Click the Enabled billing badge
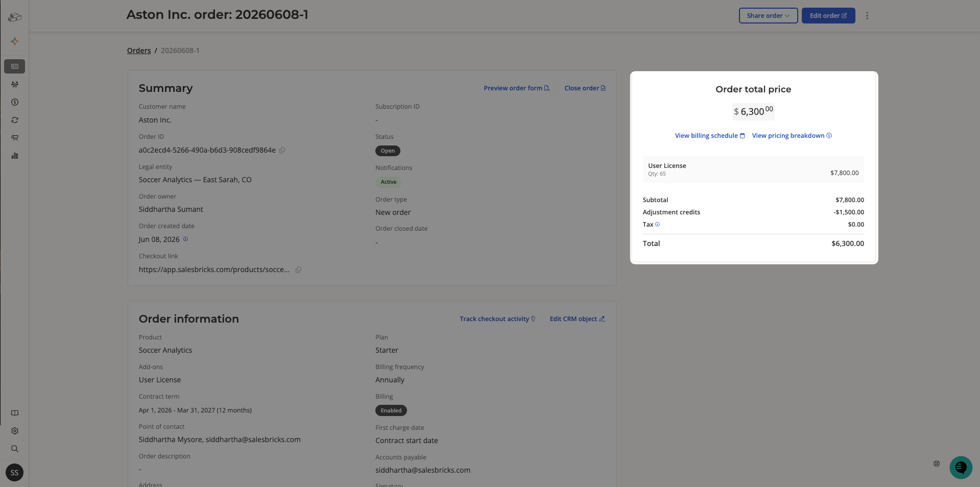The height and width of the screenshot is (487, 980). (x=391, y=410)
